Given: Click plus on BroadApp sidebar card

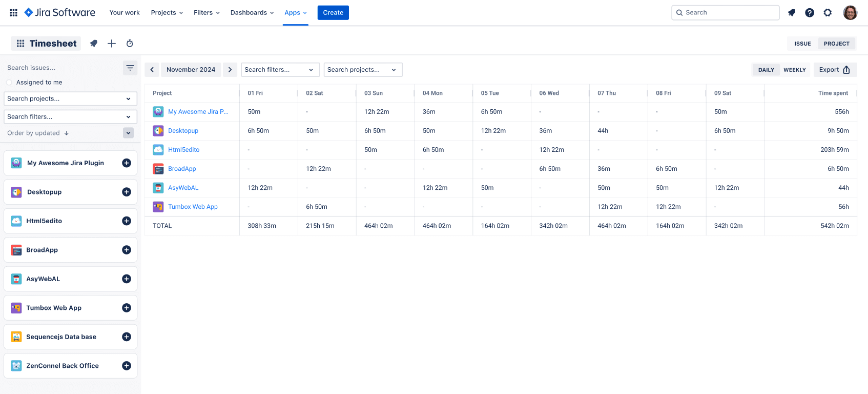Looking at the screenshot, I should 127,250.
